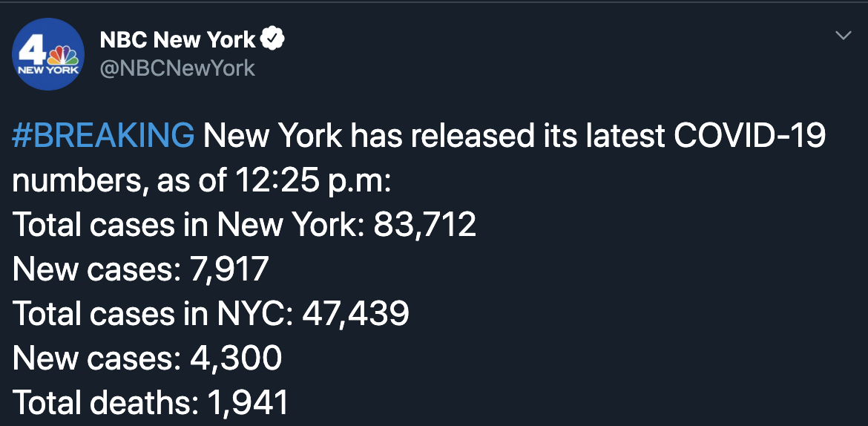
Task: Open the NBC New York display name
Action: click(178, 40)
